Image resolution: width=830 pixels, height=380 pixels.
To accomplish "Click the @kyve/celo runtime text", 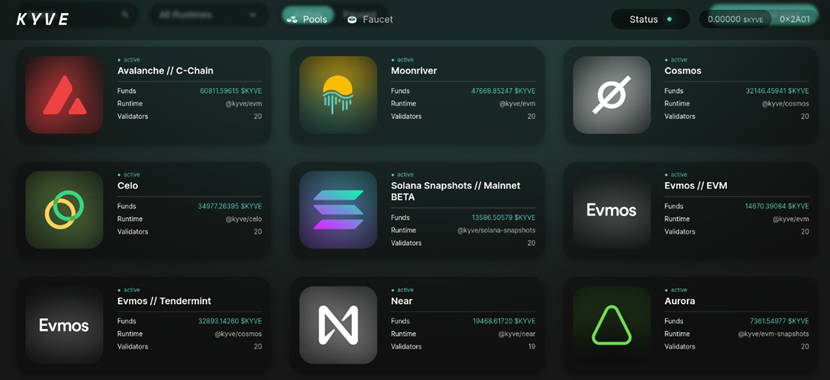I will (x=243, y=219).
